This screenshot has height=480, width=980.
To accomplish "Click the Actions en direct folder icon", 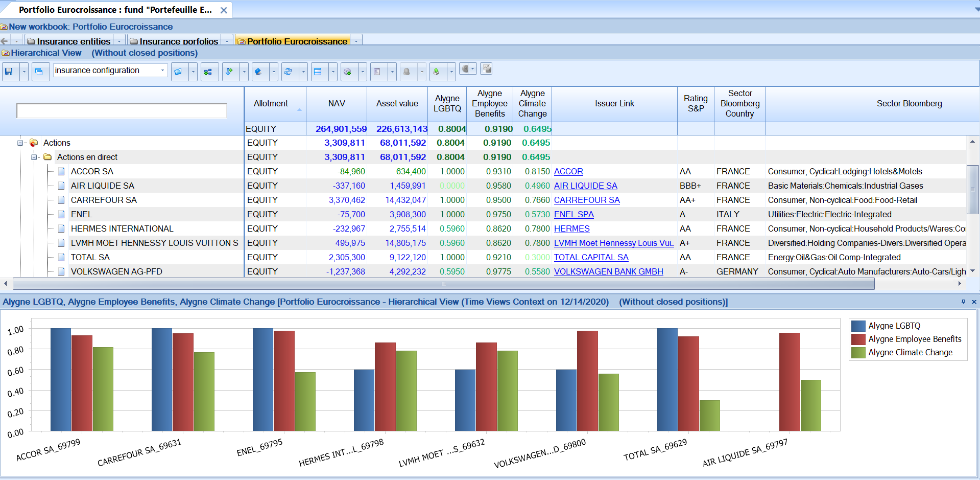I will tap(47, 157).
